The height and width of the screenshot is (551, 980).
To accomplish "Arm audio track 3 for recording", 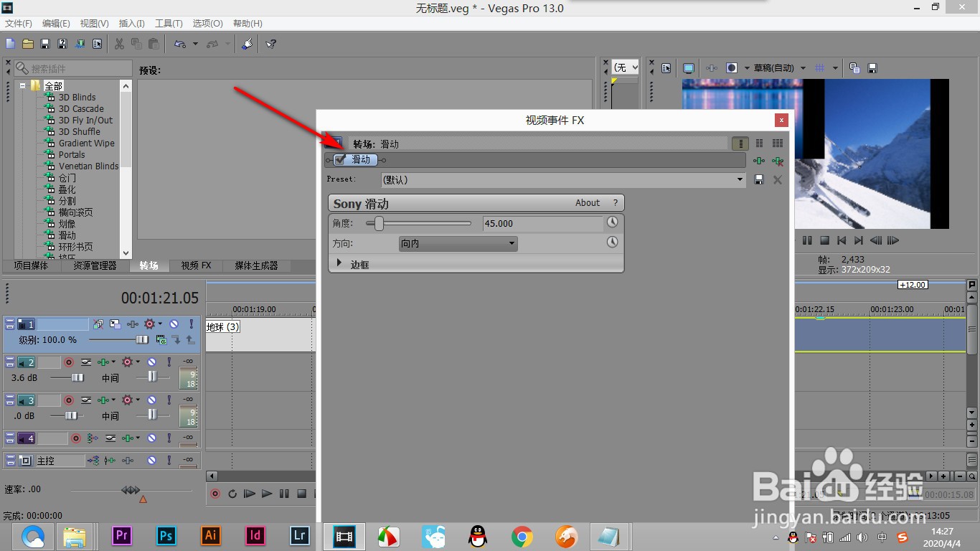I will pos(69,400).
